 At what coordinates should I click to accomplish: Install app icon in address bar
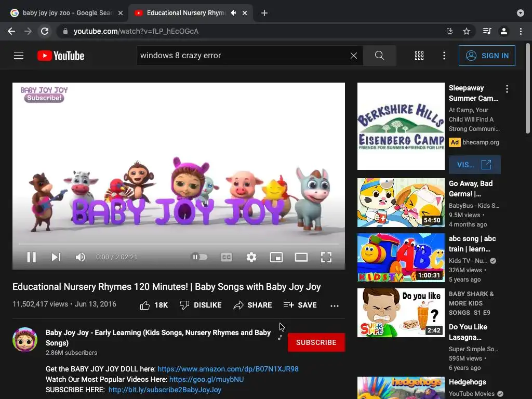coord(449,31)
